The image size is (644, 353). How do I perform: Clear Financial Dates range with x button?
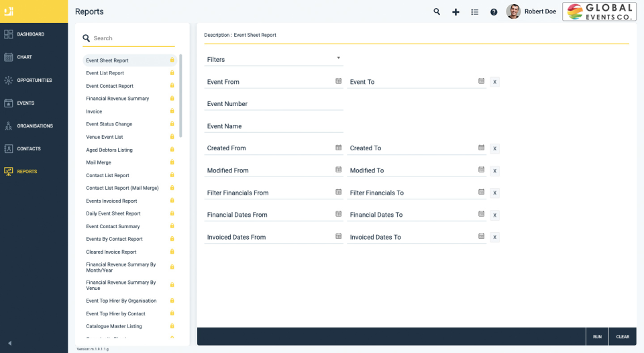(495, 215)
